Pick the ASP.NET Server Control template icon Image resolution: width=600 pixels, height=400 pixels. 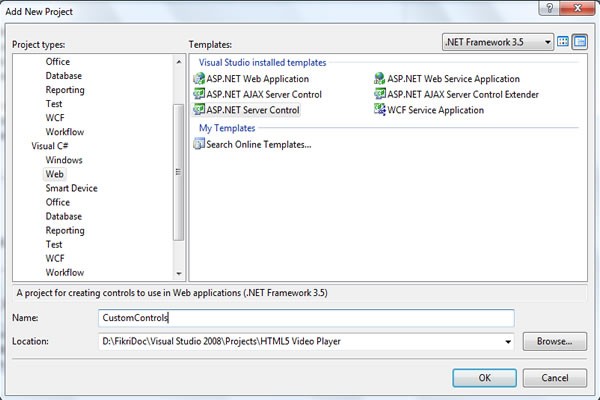(x=199, y=110)
